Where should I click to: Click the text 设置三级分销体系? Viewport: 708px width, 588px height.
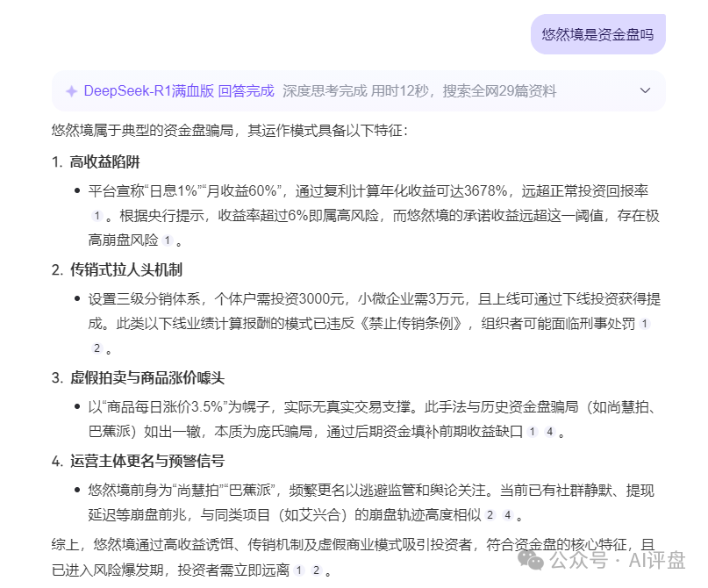point(144,299)
